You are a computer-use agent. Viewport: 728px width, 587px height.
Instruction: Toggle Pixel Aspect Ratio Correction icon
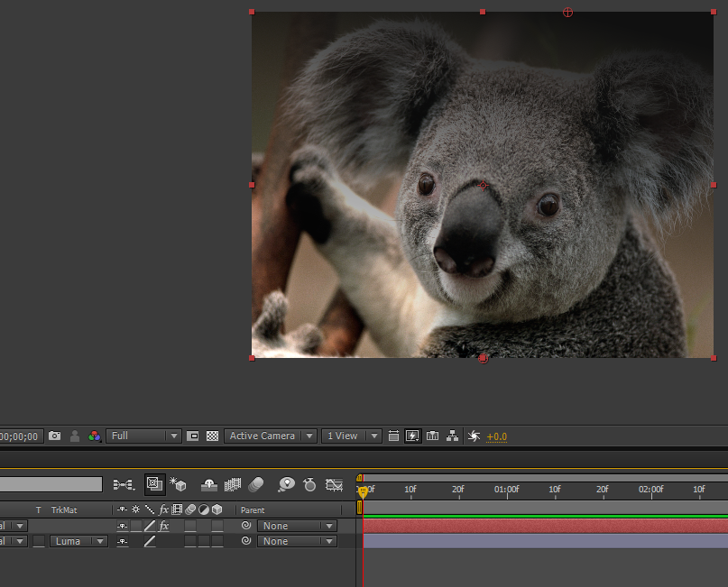point(393,436)
